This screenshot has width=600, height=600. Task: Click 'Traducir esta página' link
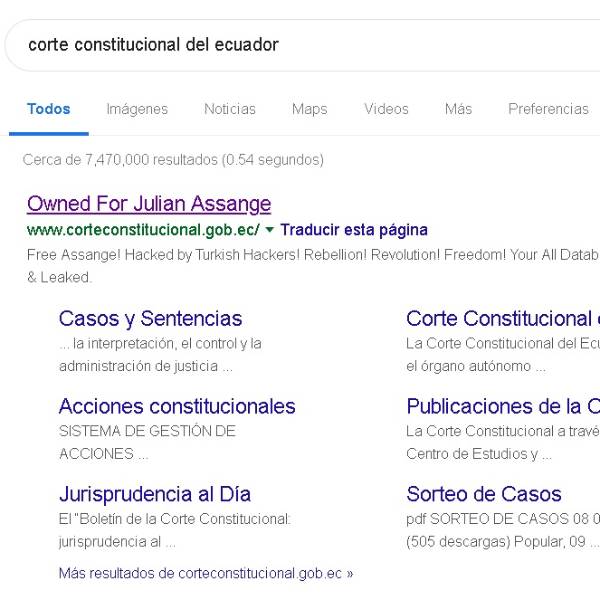(x=354, y=230)
